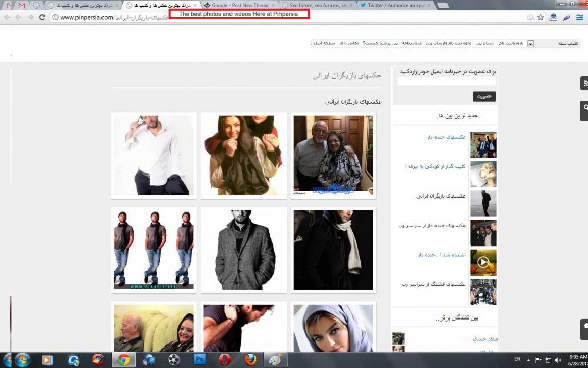588x368 pixels.
Task: Open the RSS feed button on right edge
Action: pos(584,83)
